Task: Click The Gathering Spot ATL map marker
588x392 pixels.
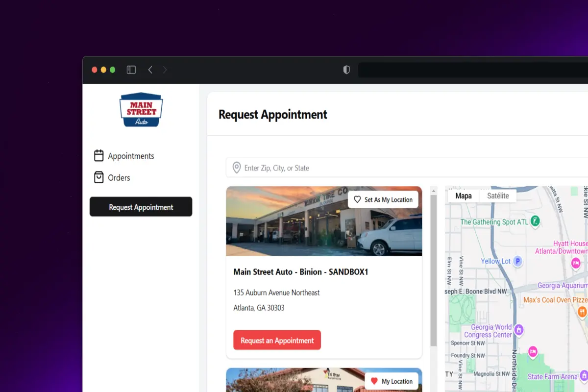Action: click(x=536, y=221)
